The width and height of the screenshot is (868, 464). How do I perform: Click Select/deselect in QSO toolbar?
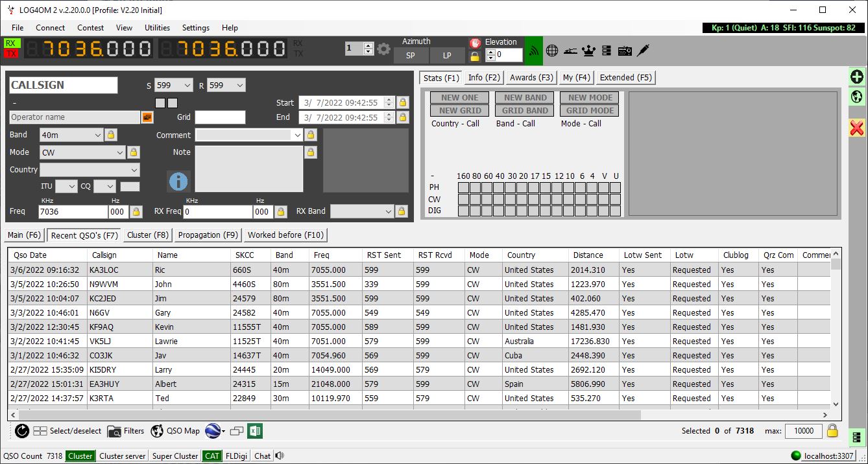coord(67,431)
